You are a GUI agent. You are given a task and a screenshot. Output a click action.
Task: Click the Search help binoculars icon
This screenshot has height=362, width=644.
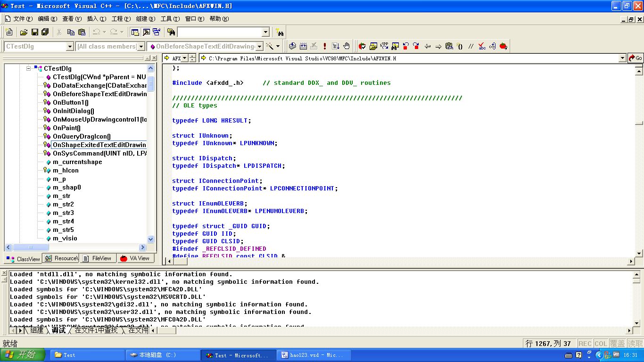coord(280,32)
